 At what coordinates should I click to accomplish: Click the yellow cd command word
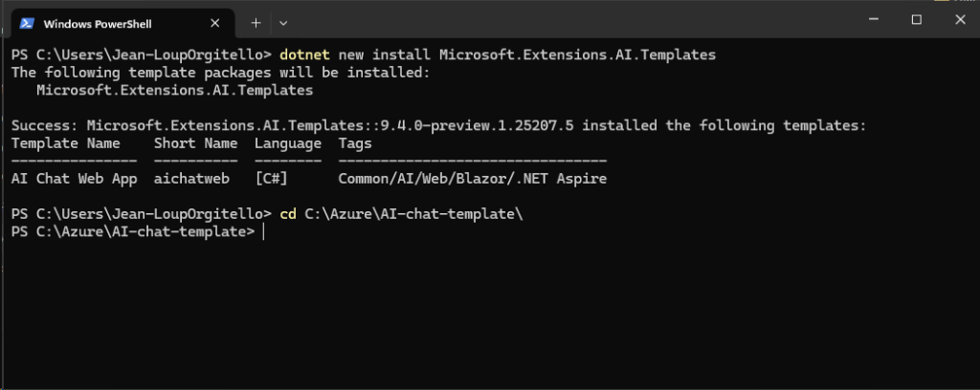point(288,214)
